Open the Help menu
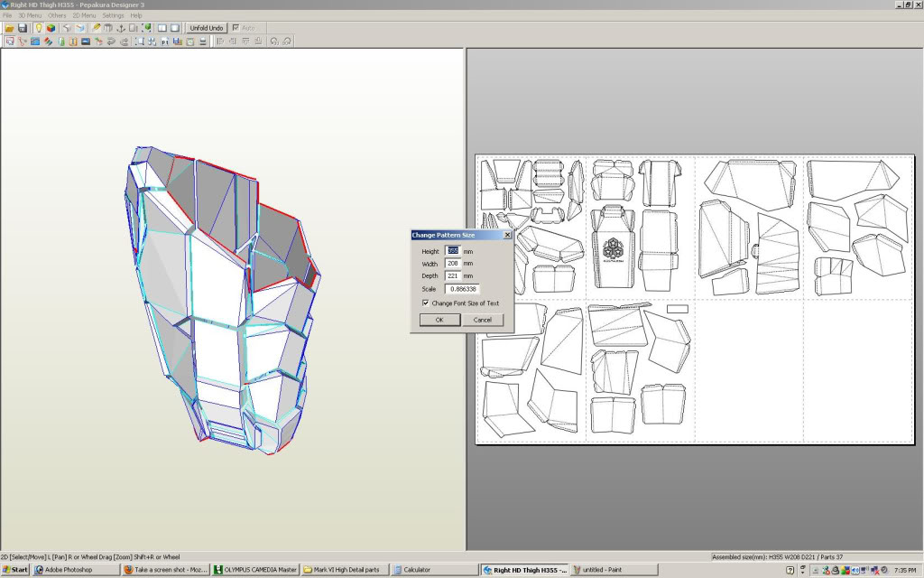This screenshot has width=924, height=578. tap(136, 15)
